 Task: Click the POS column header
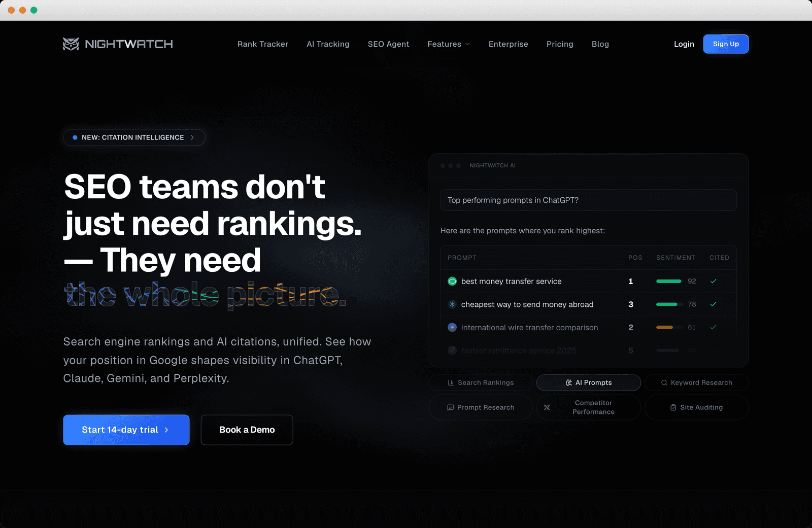click(635, 258)
